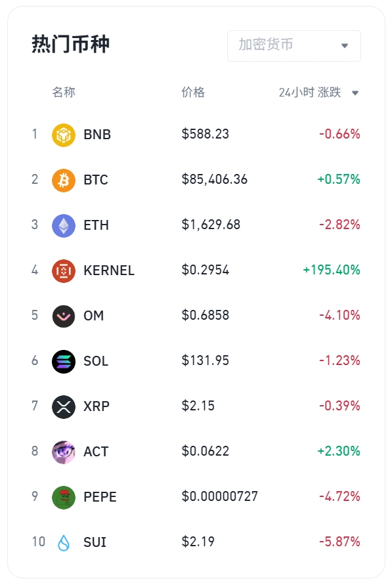Screen dimensions: 392x585
Task: Click the red KERNEL token icon
Action: [x=64, y=271]
